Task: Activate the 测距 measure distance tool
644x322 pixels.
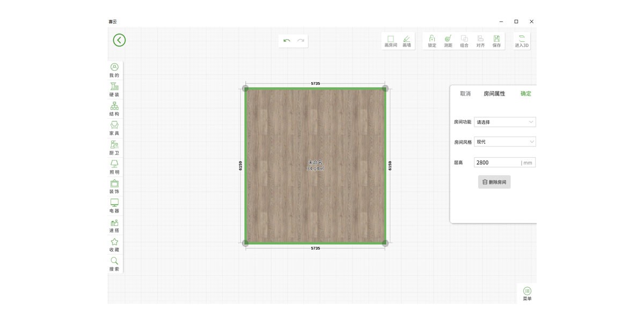Action: pyautogui.click(x=448, y=41)
